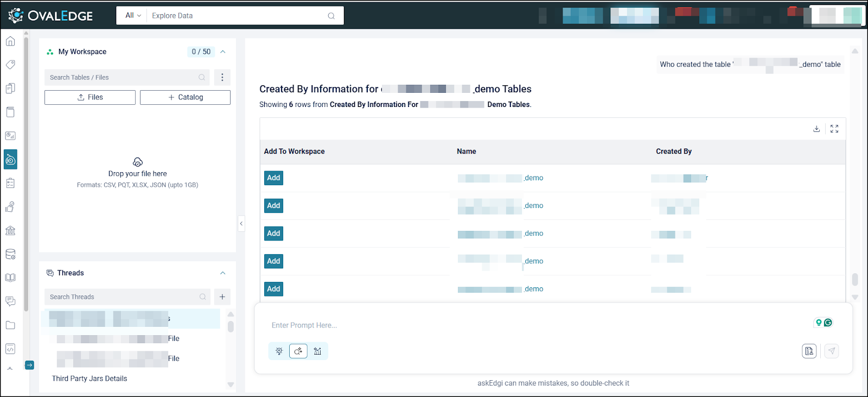The width and height of the screenshot is (868, 397).
Task: Collapse the left workspace panel
Action: click(x=241, y=223)
